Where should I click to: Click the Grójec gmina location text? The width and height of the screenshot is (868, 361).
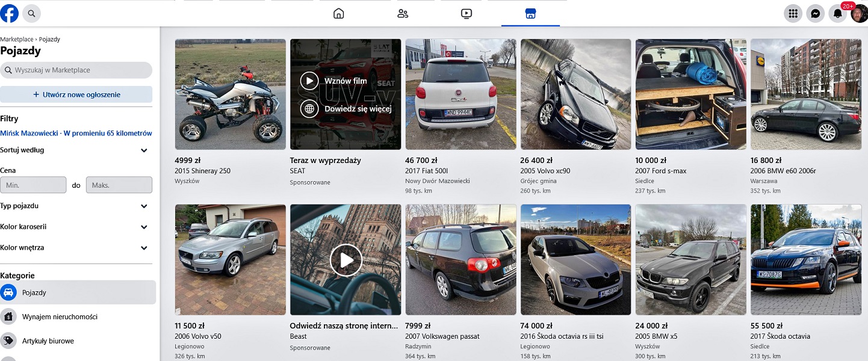tap(539, 181)
